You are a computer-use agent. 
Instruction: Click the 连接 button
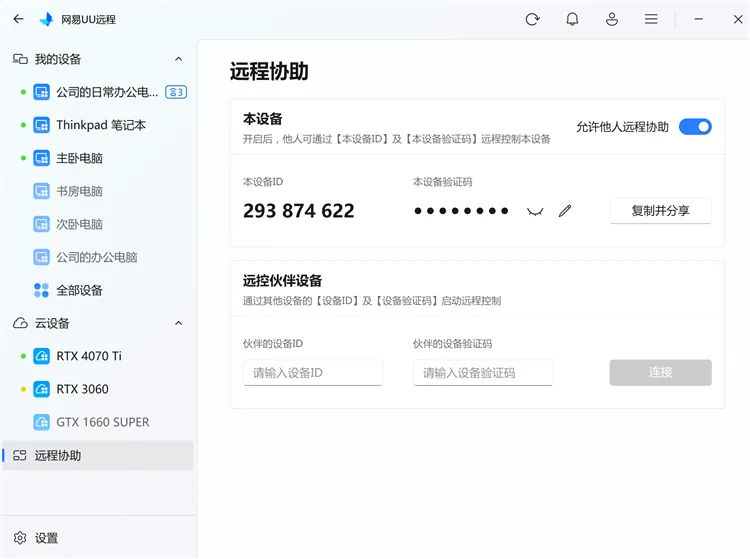[x=661, y=373]
